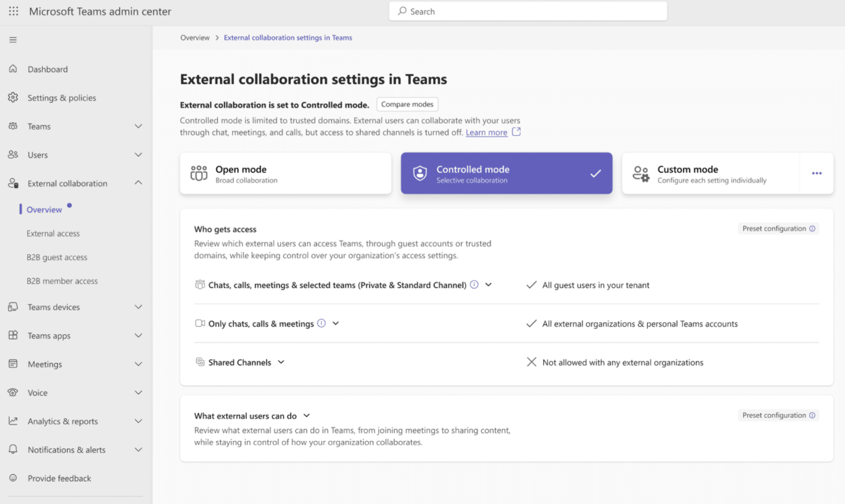
Task: Expand What external users can do section
Action: (307, 416)
